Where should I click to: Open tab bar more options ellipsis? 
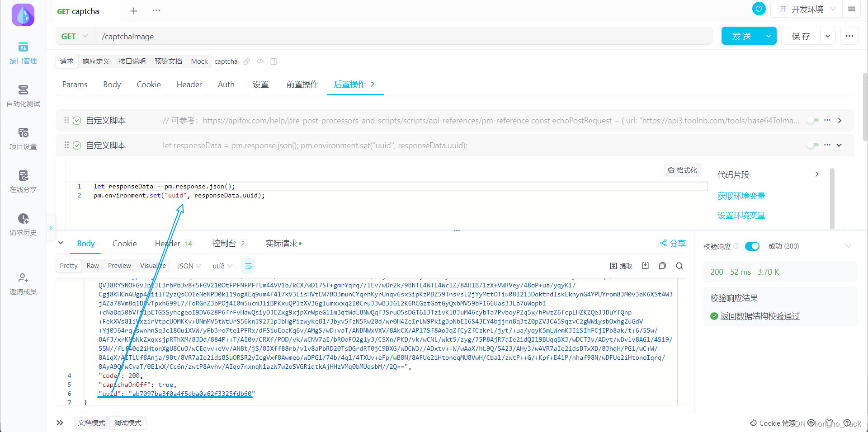coord(156,10)
